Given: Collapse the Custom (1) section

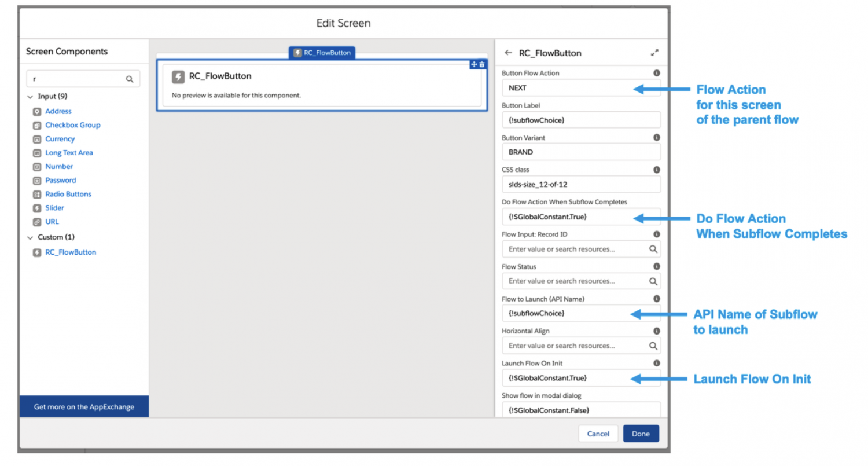Looking at the screenshot, I should [x=30, y=237].
